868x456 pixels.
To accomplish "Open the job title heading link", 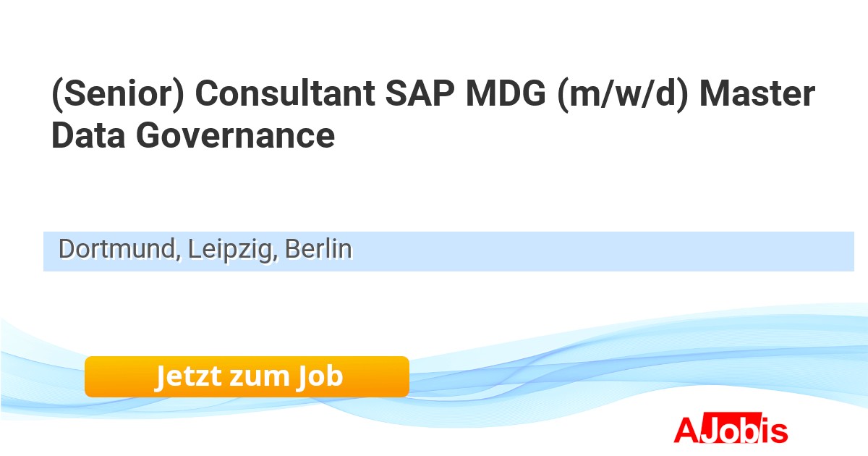I will tap(433, 115).
